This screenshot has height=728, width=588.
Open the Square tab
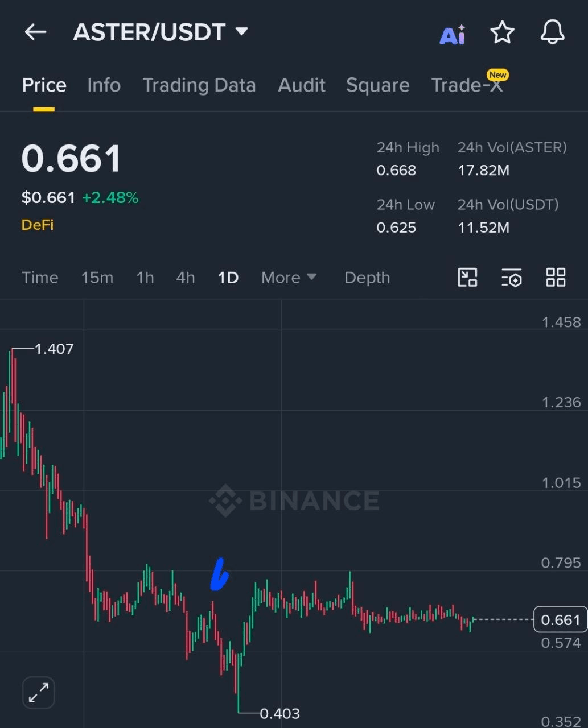pos(377,85)
